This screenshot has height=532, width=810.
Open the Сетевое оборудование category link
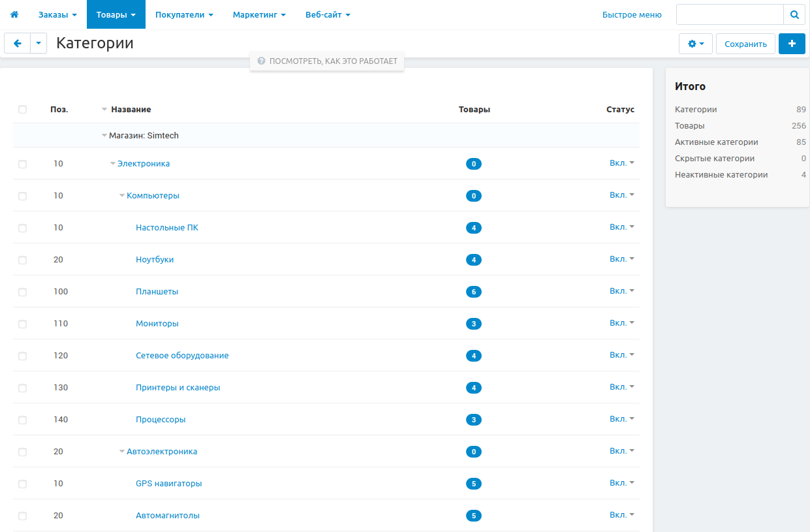(182, 356)
